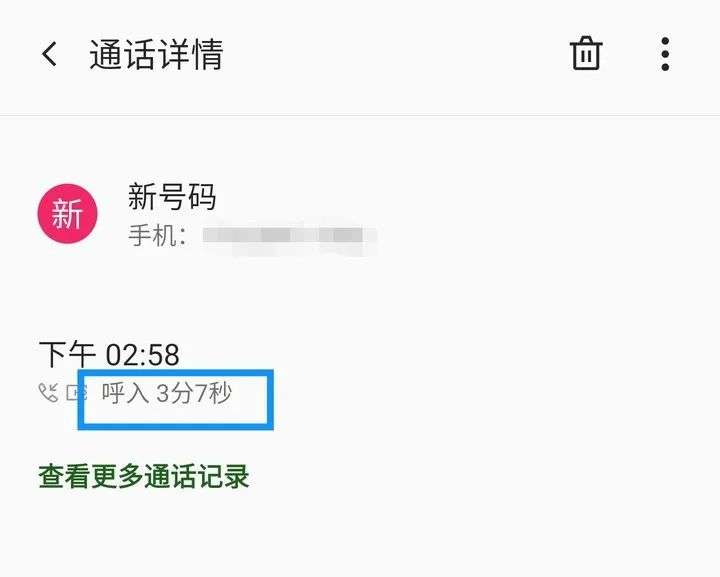Tap the 3分7秒 call duration
This screenshot has width=720, height=577.
(x=194, y=393)
